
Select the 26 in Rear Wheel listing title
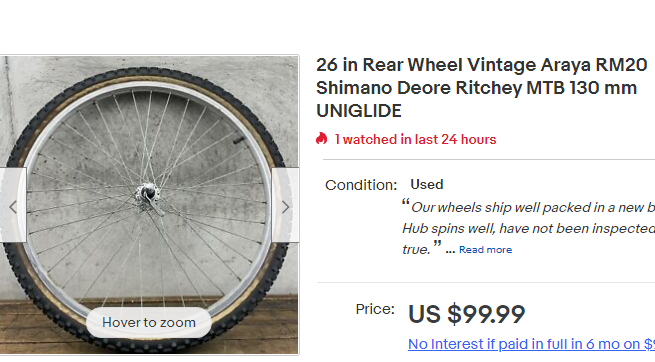[x=482, y=88]
